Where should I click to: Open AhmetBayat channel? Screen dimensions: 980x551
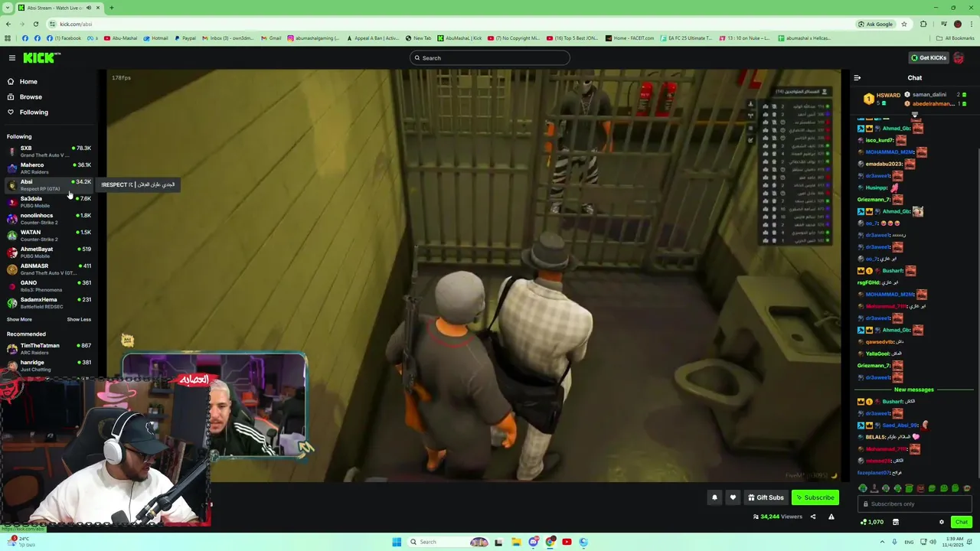(49, 253)
